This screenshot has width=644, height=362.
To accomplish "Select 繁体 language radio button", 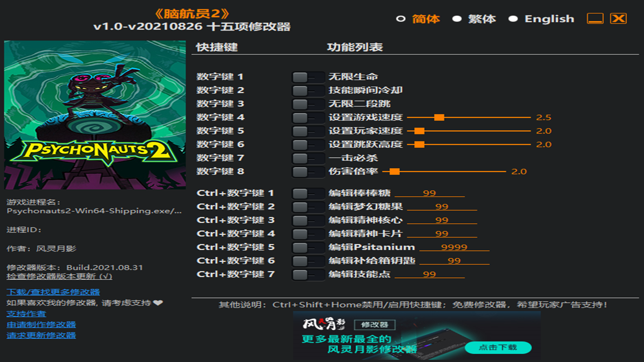I will click(457, 19).
